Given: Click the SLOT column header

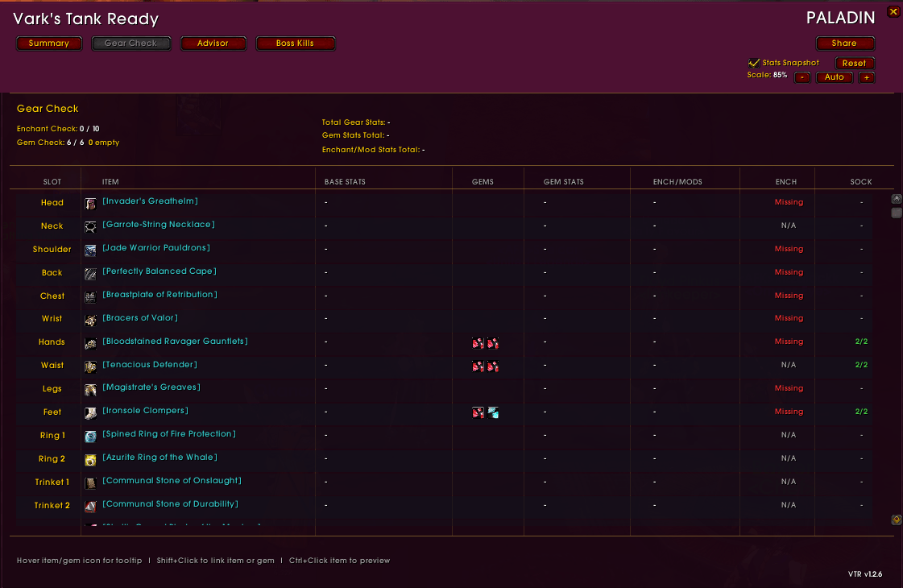Looking at the screenshot, I should pyautogui.click(x=52, y=182).
